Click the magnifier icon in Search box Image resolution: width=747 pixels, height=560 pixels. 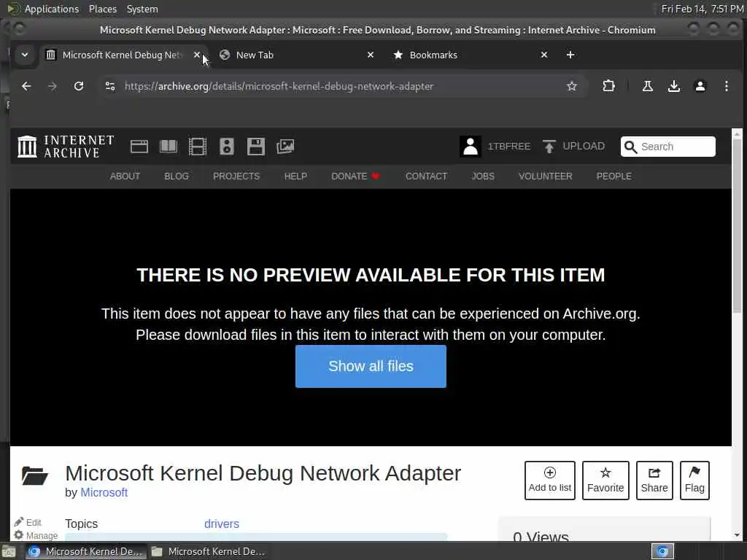click(x=630, y=147)
